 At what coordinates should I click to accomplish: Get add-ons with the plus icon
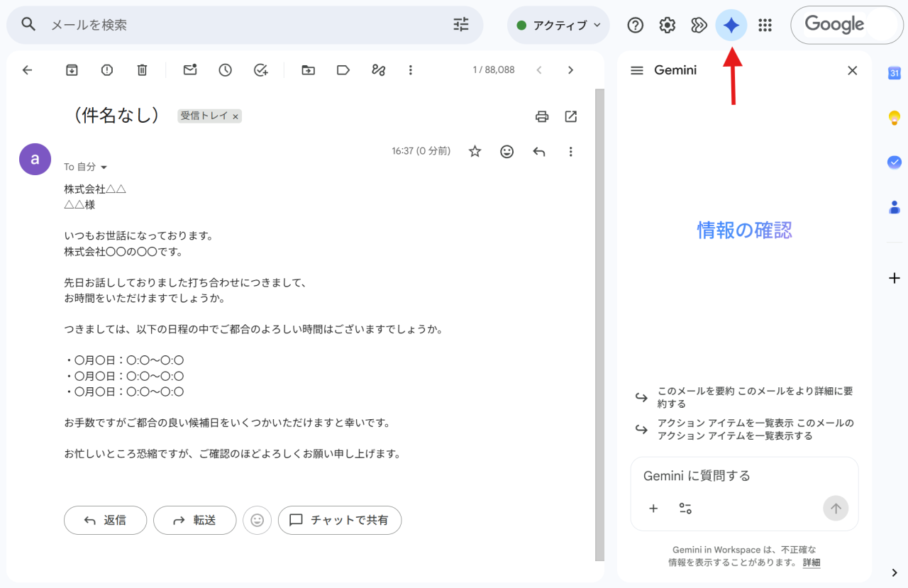click(895, 278)
